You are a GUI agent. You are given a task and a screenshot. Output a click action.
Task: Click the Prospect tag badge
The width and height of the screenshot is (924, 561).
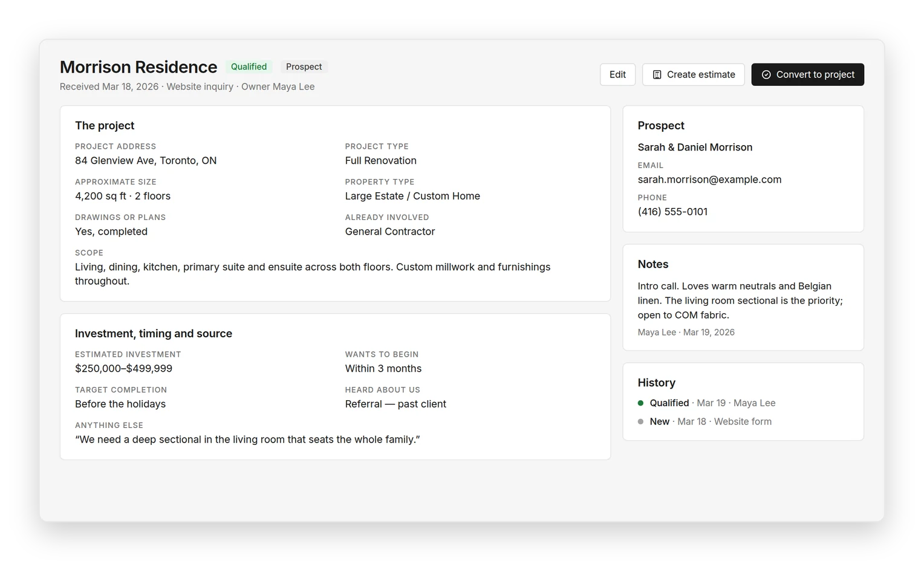click(x=304, y=66)
